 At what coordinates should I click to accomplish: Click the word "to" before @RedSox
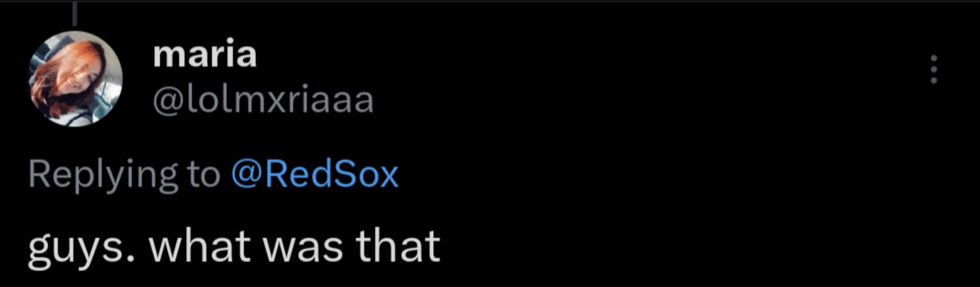coord(204,175)
